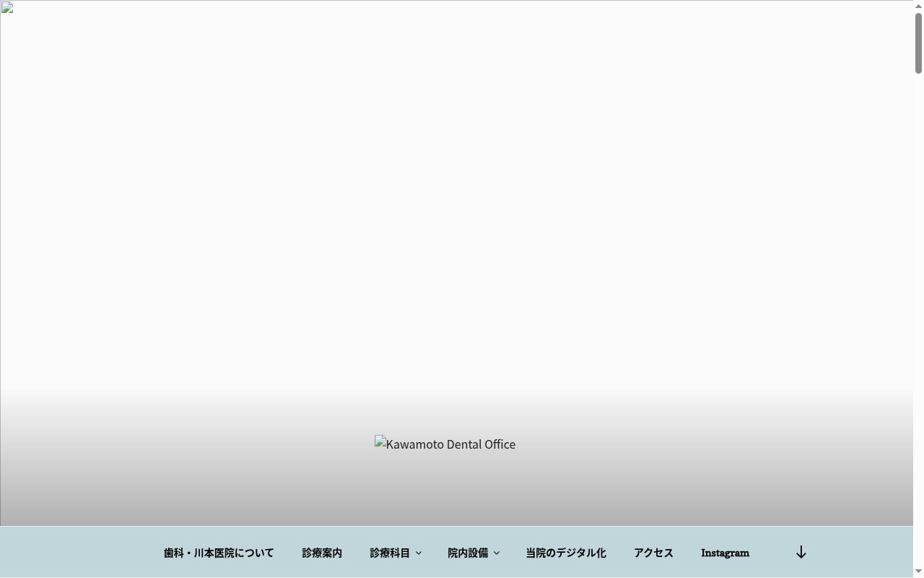Open the 当院のデジタル化 menu item
This screenshot has width=924, height=578.
click(x=566, y=553)
